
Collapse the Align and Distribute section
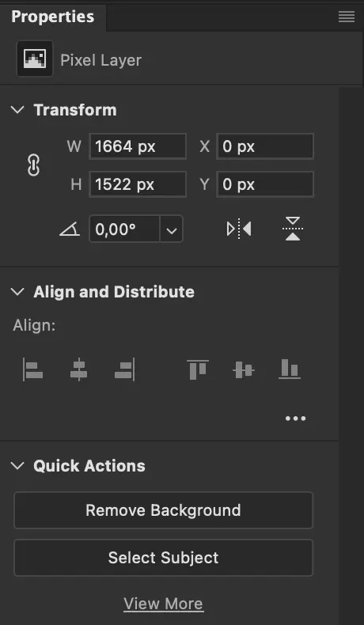pyautogui.click(x=17, y=292)
